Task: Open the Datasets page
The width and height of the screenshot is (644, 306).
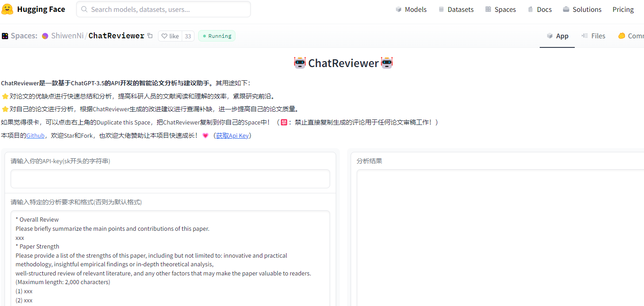Action: coord(456,10)
